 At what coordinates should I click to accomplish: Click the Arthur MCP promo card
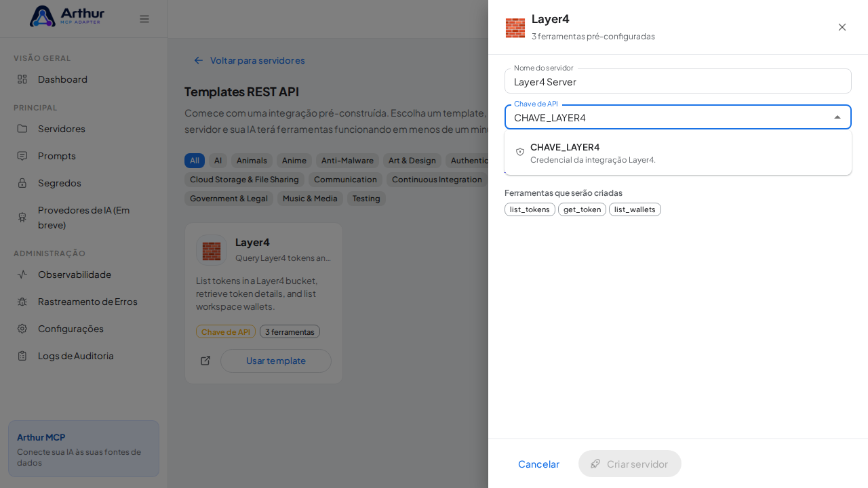click(83, 449)
